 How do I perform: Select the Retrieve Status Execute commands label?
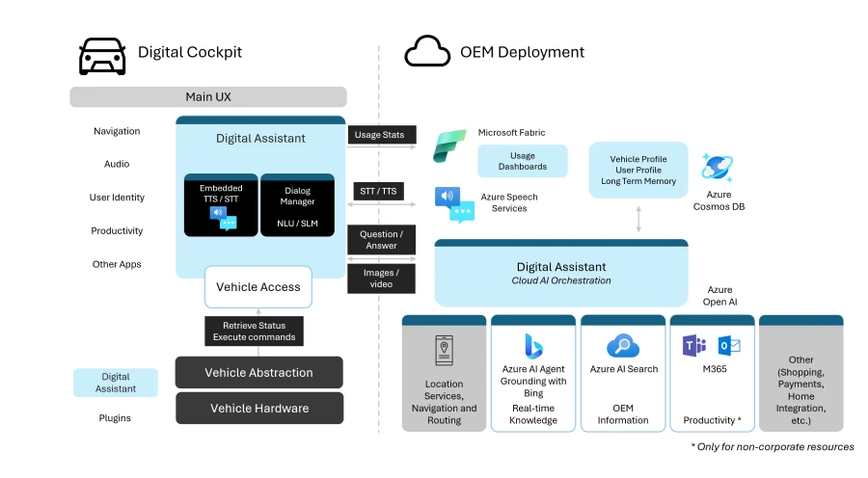coord(254,331)
